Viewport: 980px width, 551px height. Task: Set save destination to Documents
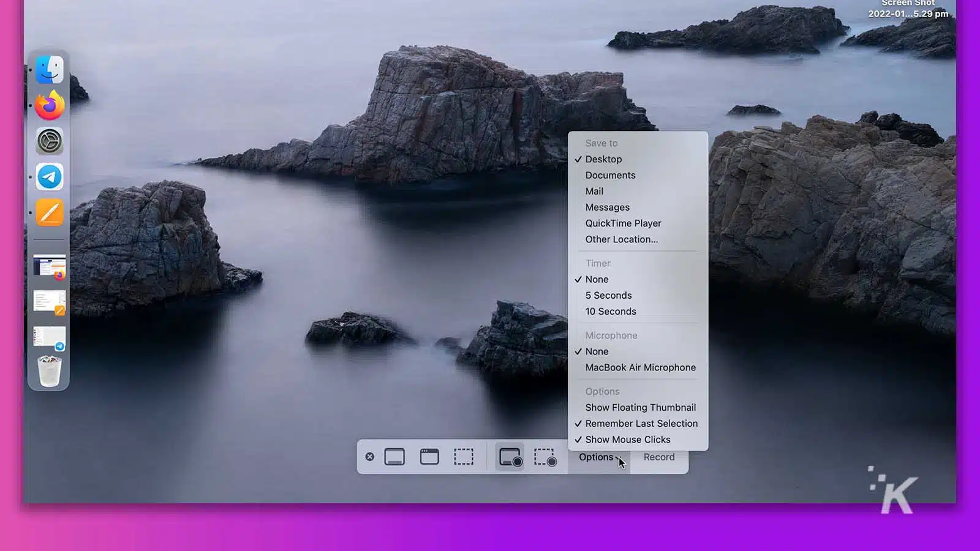pos(610,175)
